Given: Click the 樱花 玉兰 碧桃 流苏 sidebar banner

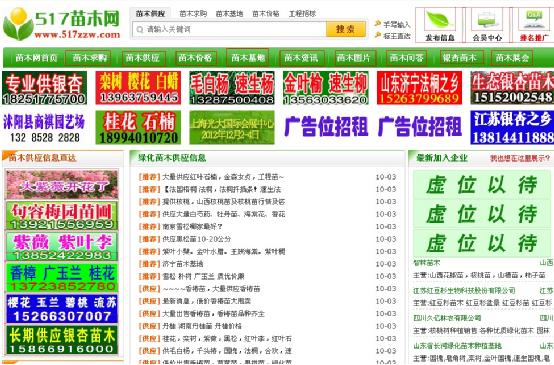Looking at the screenshot, I should click(62, 308).
